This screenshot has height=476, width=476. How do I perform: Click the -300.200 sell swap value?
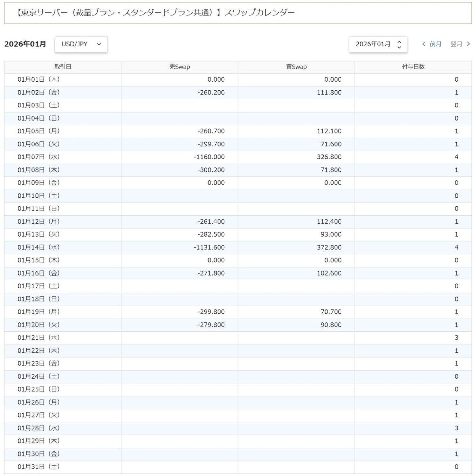pos(211,170)
